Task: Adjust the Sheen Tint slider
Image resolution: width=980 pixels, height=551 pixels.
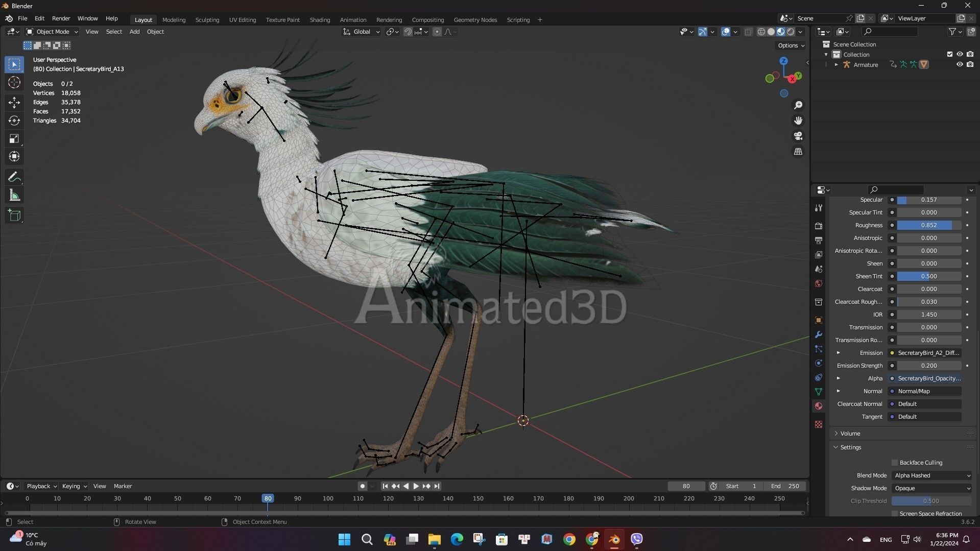Action: tap(929, 276)
